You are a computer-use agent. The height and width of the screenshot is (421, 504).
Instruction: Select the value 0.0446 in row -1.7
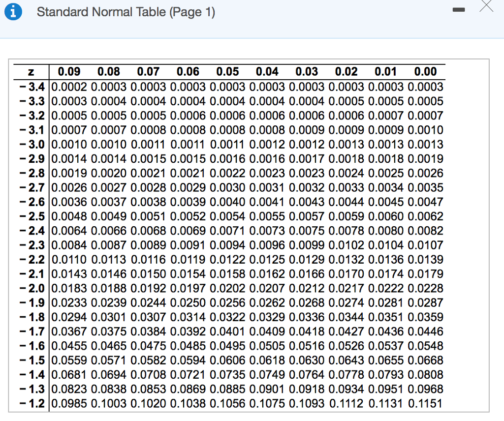(x=425, y=331)
